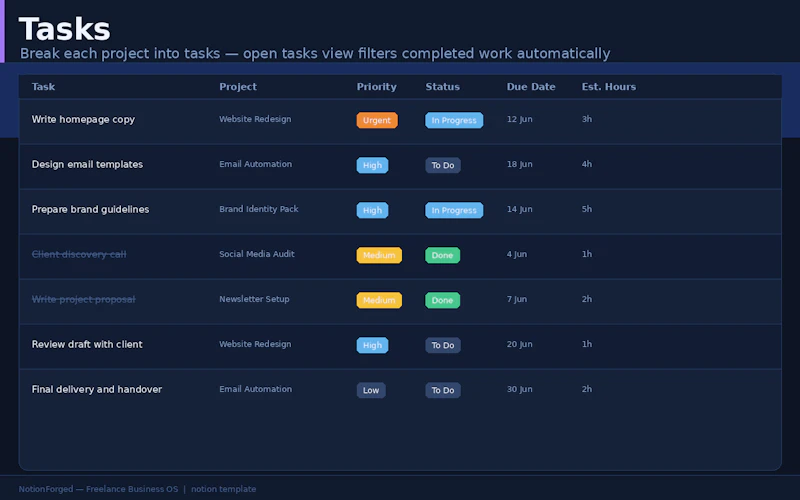800x500 pixels.
Task: Click the Low priority tag
Action: (x=371, y=390)
